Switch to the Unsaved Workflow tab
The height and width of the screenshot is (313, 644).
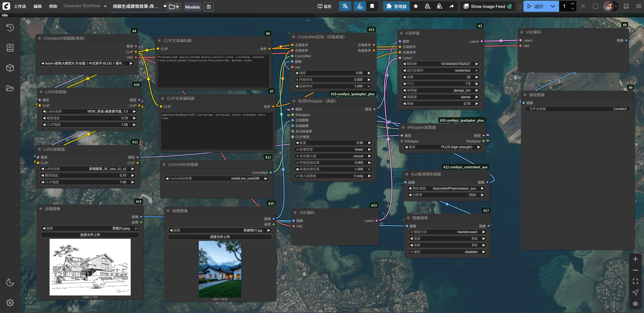tap(82, 6)
